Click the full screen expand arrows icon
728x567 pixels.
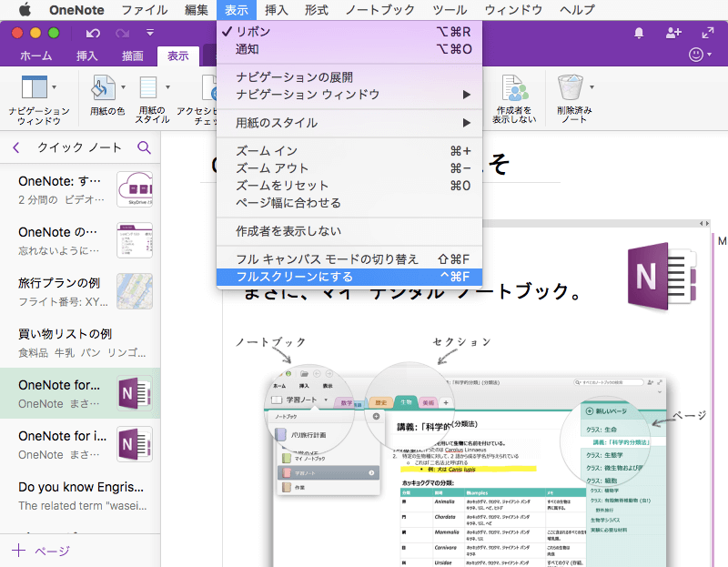tap(708, 33)
